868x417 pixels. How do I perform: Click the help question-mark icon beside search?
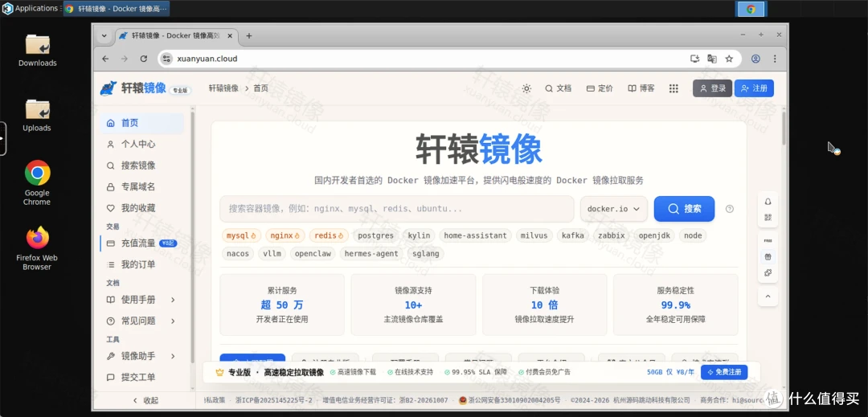pyautogui.click(x=730, y=209)
